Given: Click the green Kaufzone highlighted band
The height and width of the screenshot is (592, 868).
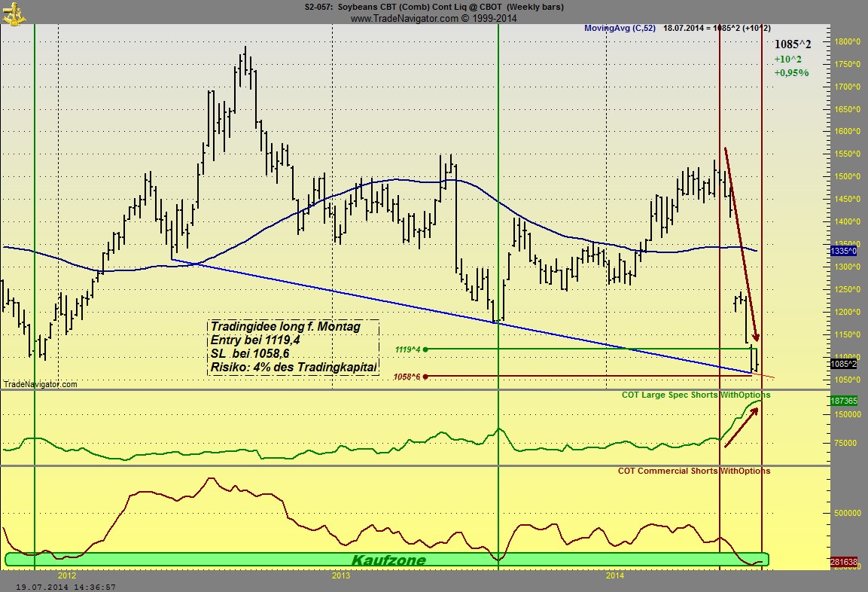Looking at the screenshot, I should [x=387, y=560].
